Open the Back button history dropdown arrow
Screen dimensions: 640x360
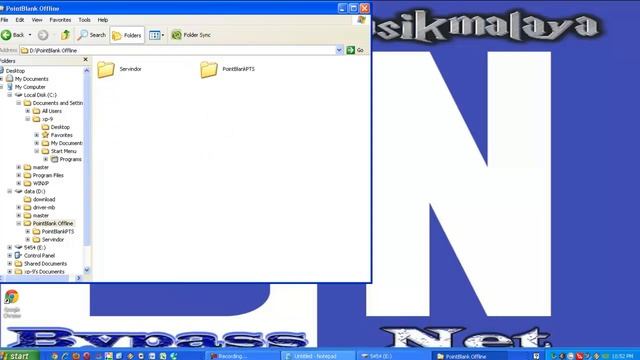point(30,35)
